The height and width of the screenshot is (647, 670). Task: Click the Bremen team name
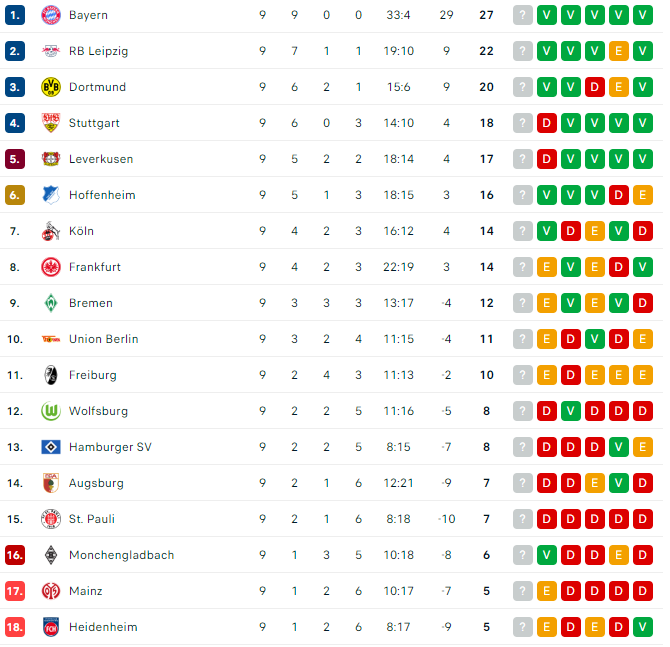(x=91, y=303)
